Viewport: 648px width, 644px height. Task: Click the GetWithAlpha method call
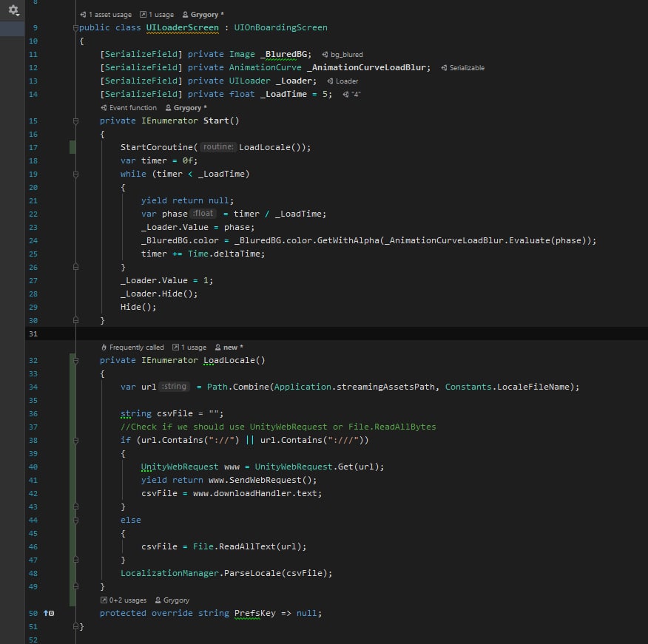tap(348, 240)
